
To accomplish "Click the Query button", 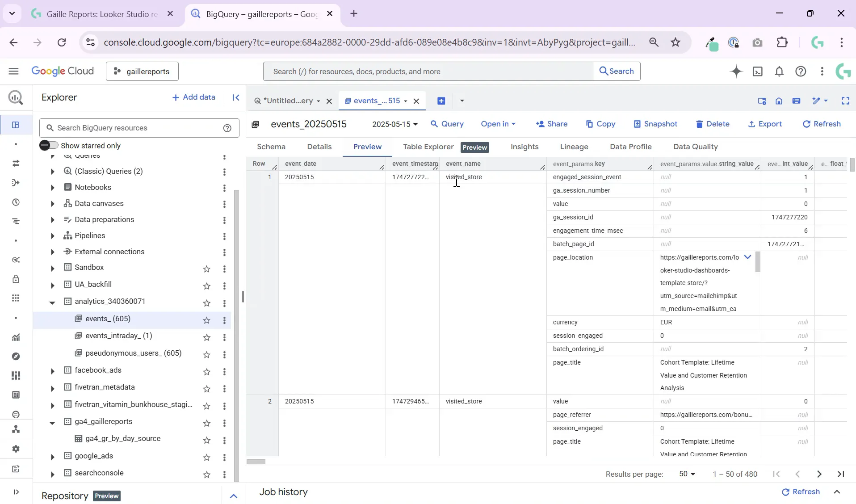I will [447, 124].
